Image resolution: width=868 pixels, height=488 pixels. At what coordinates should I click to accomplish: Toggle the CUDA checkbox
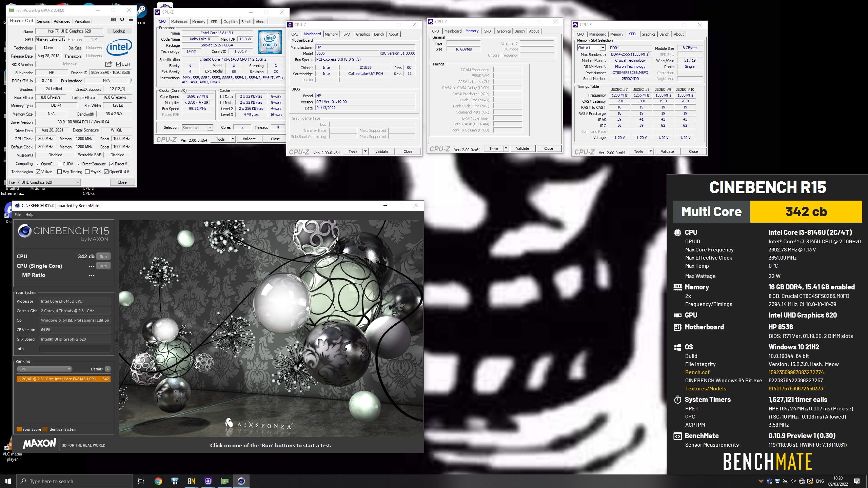(60, 164)
